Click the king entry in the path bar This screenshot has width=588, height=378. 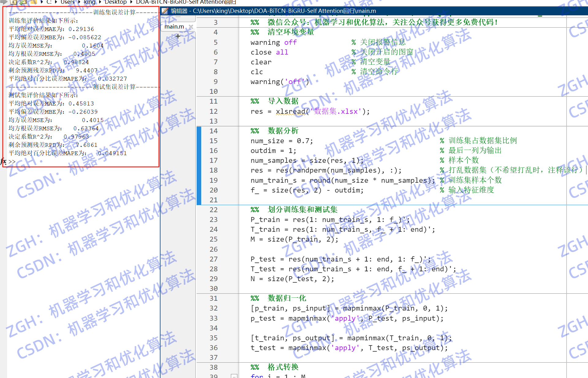90,2
